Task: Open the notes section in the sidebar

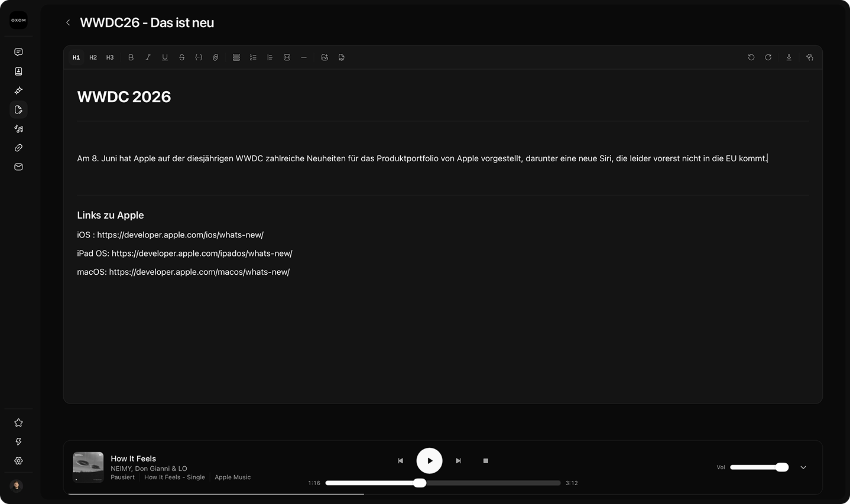Action: pyautogui.click(x=19, y=109)
